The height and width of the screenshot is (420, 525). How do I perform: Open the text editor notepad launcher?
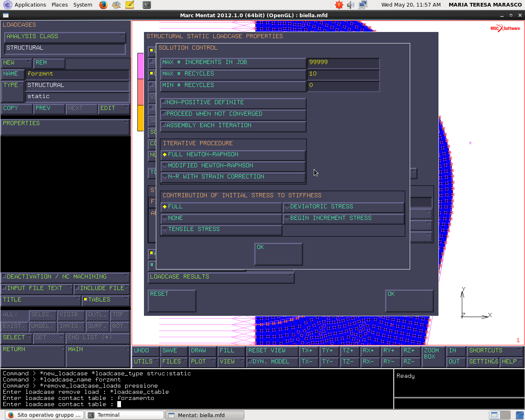click(x=130, y=5)
